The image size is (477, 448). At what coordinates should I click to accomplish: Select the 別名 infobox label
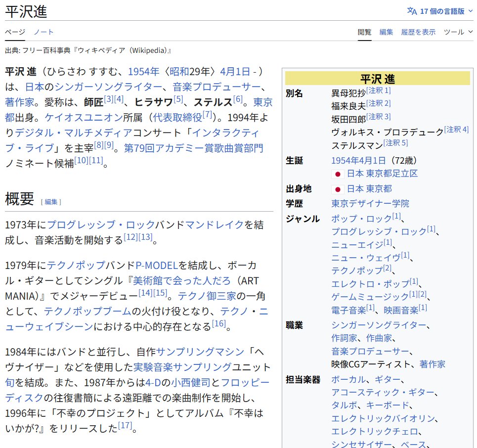coord(294,93)
